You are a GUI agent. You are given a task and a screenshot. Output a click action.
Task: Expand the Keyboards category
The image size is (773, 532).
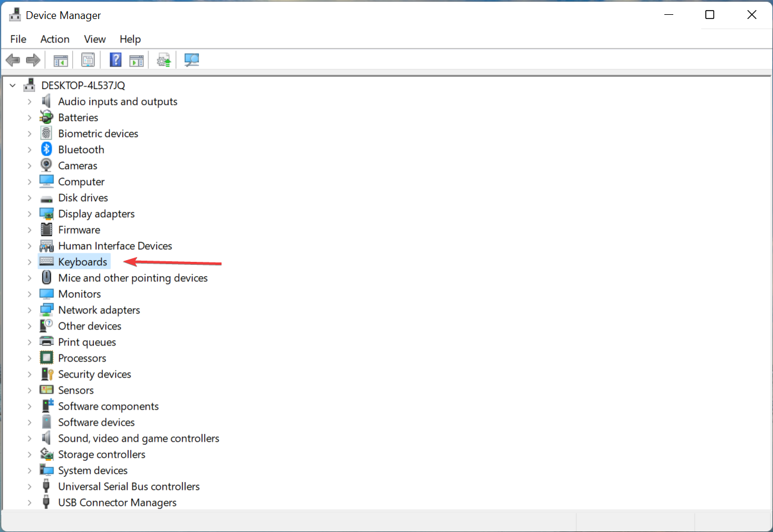[x=30, y=261]
